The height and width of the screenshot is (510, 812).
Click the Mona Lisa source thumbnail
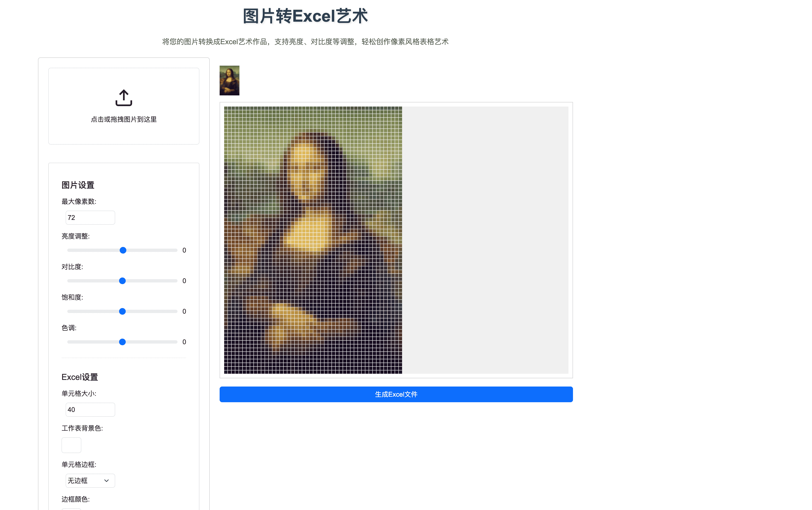229,80
